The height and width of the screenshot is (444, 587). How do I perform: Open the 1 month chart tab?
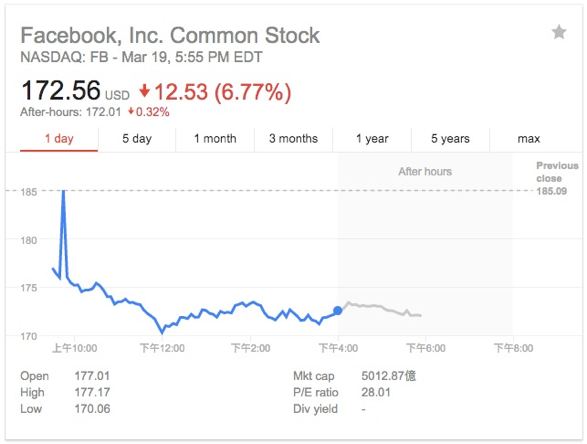pyautogui.click(x=215, y=139)
